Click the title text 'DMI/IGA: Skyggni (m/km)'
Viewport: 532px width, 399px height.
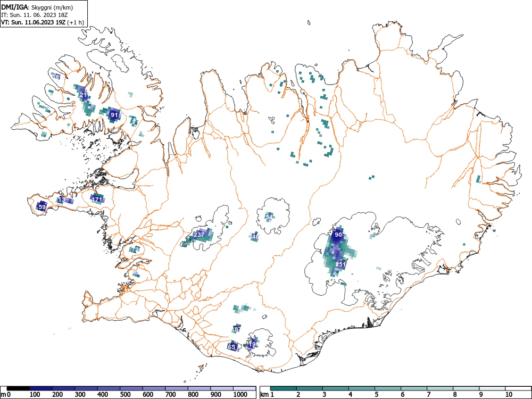[37, 7]
